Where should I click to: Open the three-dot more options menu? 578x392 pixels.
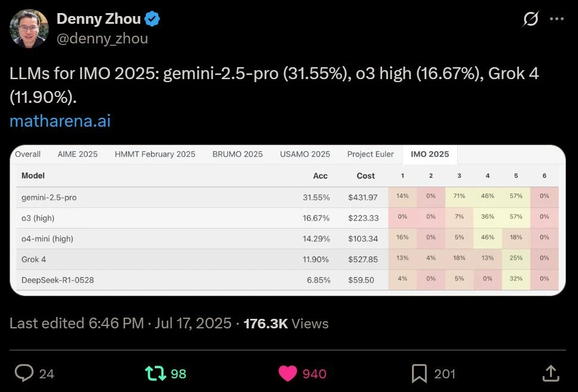tap(557, 19)
